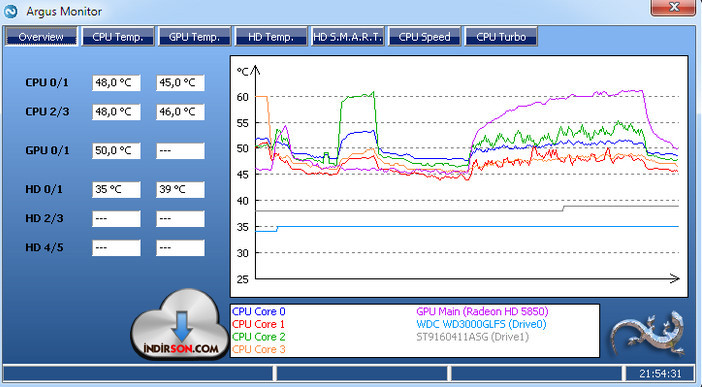Click the CPU 0 temperature field 48,0 °C
702x387 pixels.
point(116,83)
